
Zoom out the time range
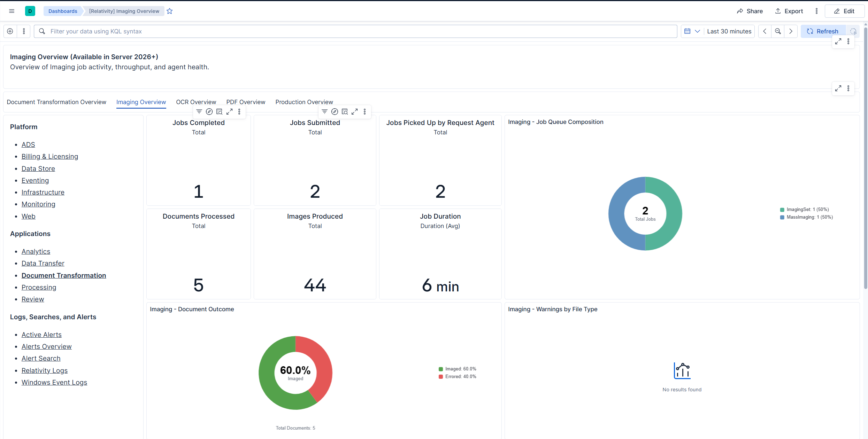coord(778,31)
